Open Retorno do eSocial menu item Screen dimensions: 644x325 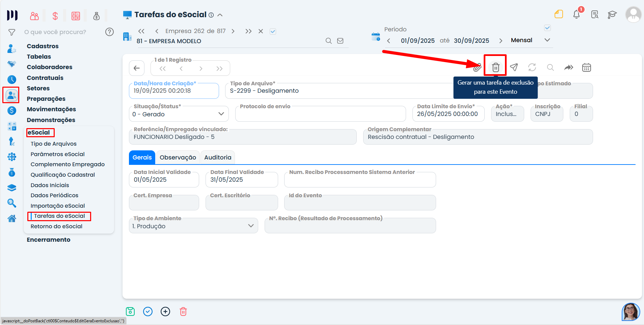coord(56,226)
